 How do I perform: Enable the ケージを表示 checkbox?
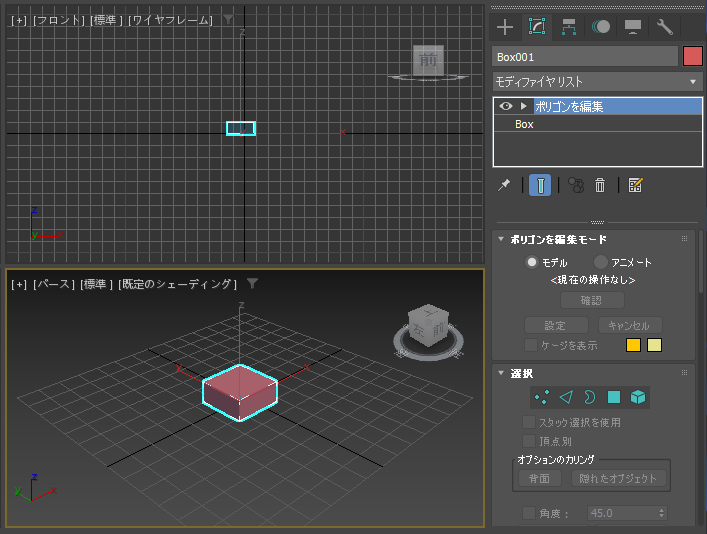(531, 345)
